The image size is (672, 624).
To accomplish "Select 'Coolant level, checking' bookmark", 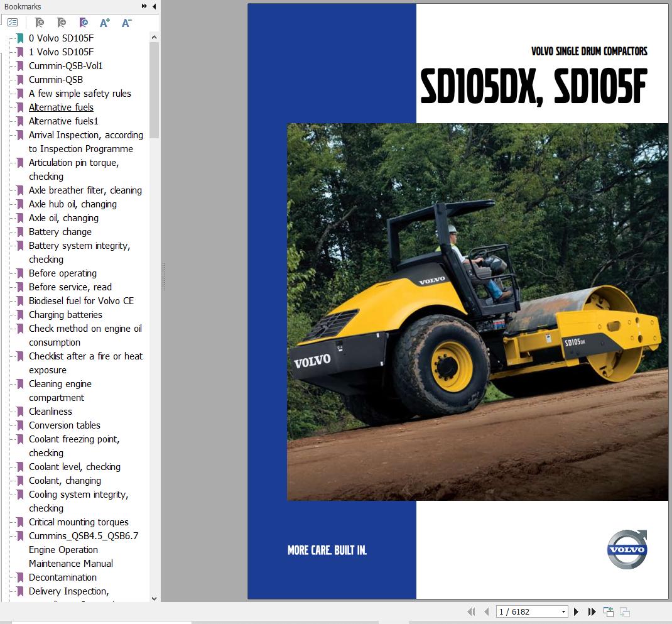I will [x=75, y=467].
